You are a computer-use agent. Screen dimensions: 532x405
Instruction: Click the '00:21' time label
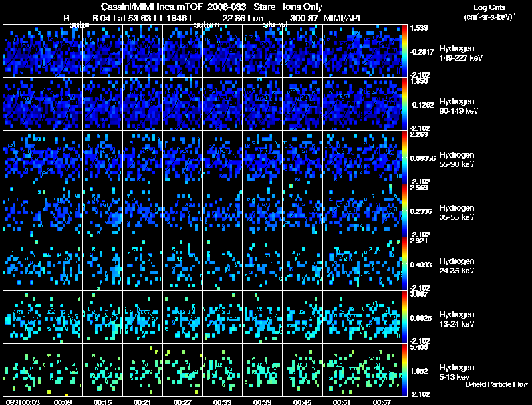142,402
